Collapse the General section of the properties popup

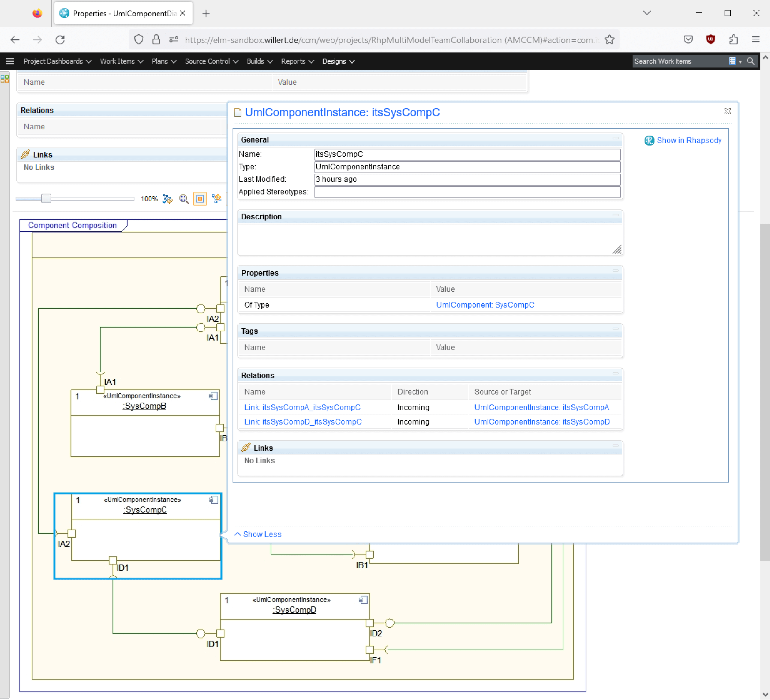[616, 139]
